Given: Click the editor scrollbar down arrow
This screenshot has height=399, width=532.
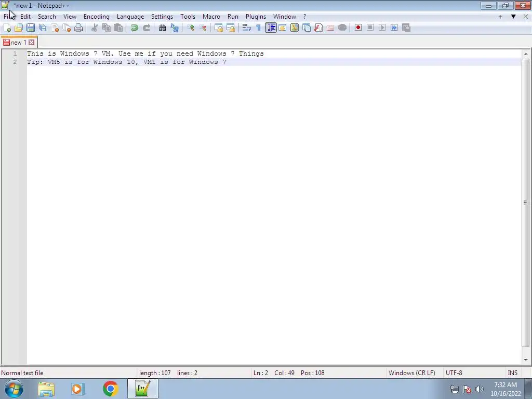Looking at the screenshot, I should pyautogui.click(x=526, y=360).
